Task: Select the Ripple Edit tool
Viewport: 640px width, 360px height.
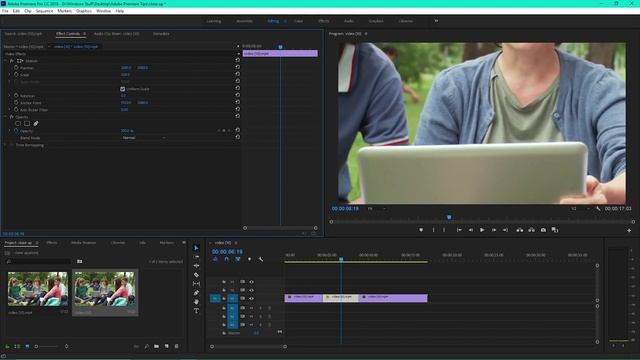Action: point(196,266)
